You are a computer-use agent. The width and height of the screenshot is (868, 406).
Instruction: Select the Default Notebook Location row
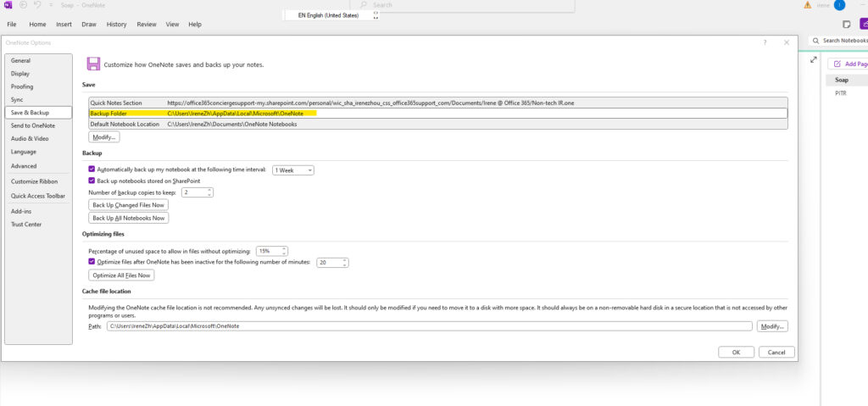438,124
